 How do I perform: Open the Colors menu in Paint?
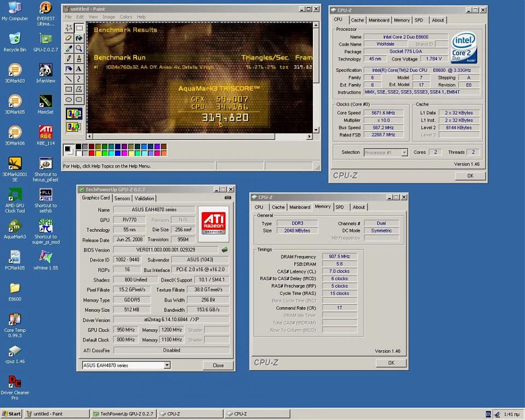click(126, 17)
